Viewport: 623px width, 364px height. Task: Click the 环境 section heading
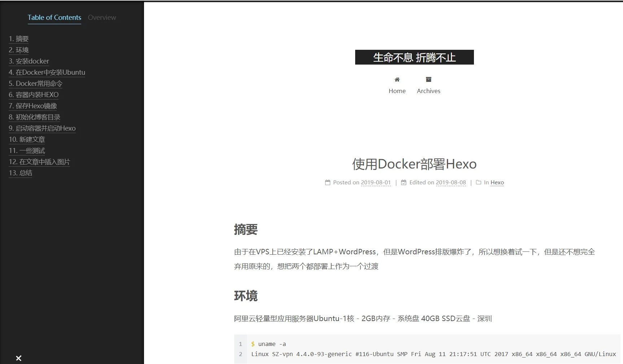click(x=246, y=296)
